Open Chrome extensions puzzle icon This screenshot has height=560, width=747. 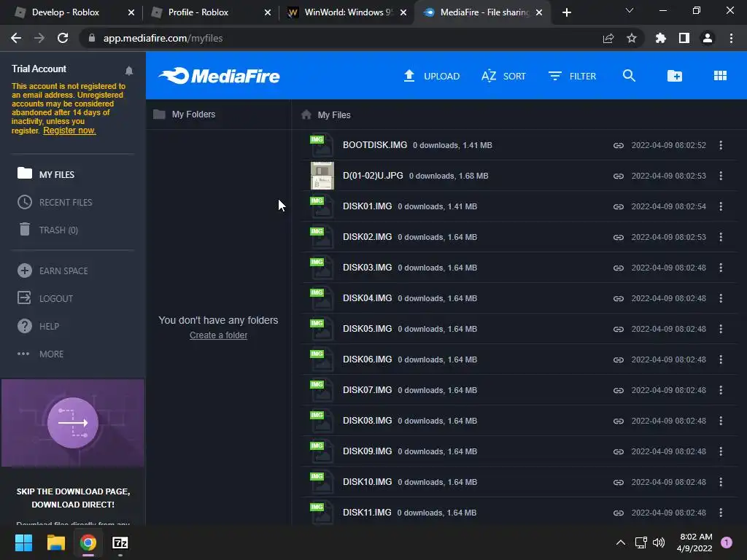pos(660,38)
